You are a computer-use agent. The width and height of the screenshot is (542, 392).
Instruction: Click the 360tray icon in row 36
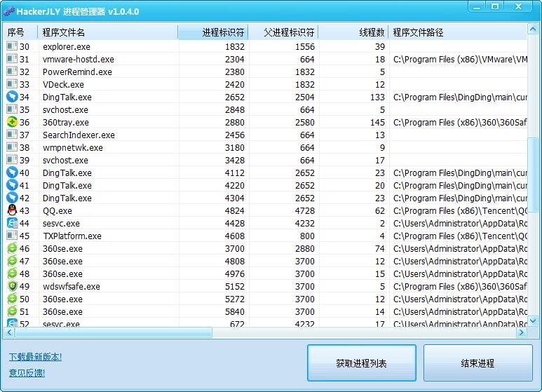tap(12, 122)
